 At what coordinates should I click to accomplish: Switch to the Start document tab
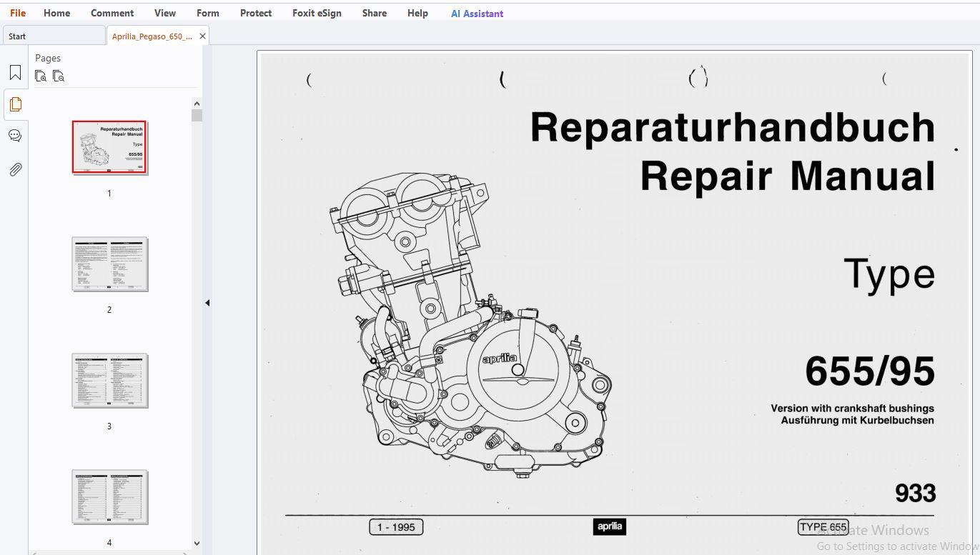click(x=54, y=36)
